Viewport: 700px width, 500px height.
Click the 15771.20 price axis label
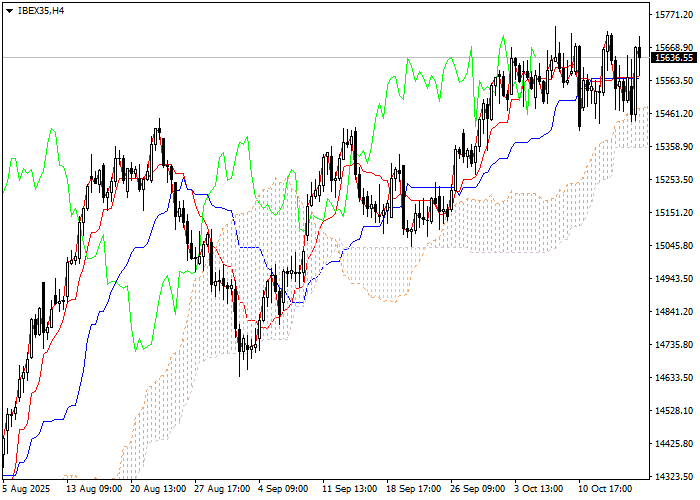[x=673, y=15]
